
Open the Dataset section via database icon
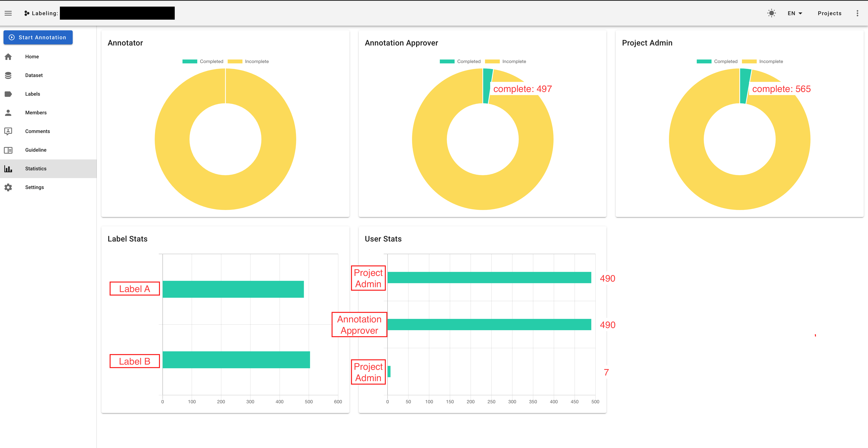coord(8,75)
